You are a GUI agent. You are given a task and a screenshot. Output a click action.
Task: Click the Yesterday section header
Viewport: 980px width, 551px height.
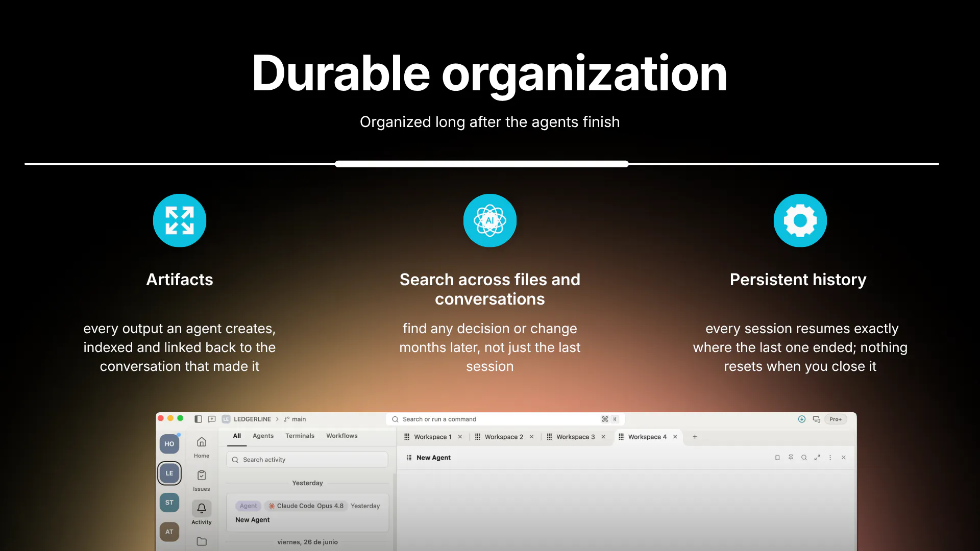(307, 483)
